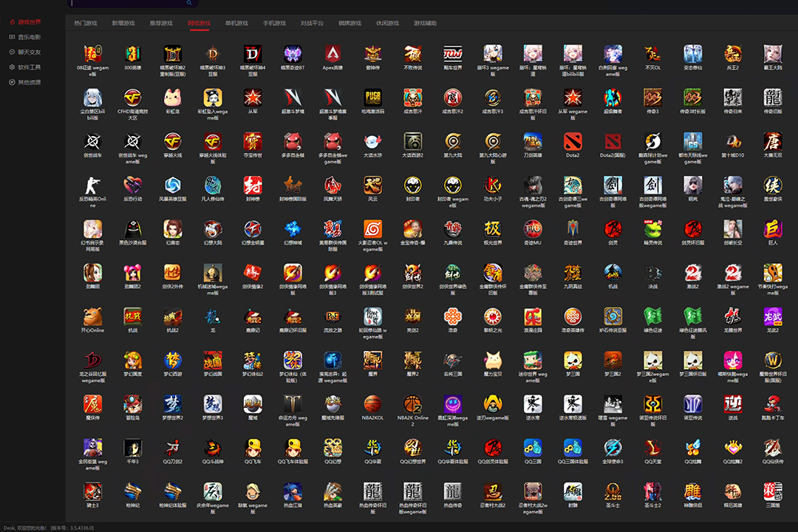
Task: Open the CFHD高清竞技大区 icon
Action: coord(133,98)
